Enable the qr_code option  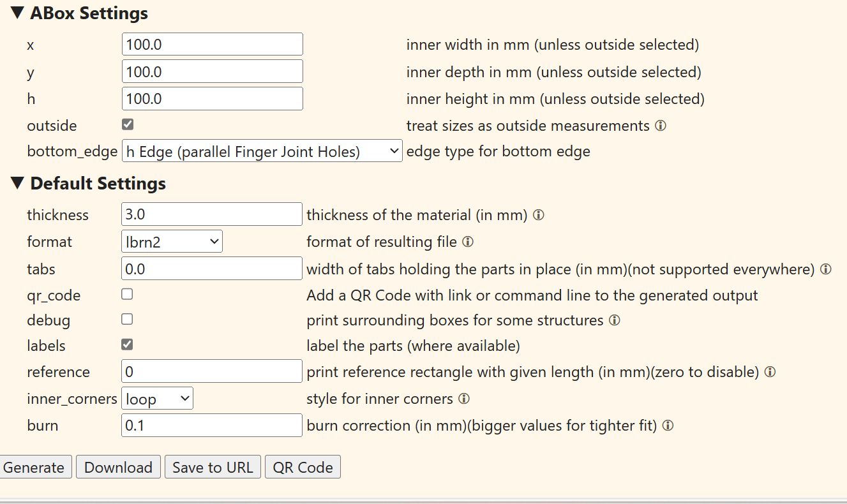(x=126, y=293)
